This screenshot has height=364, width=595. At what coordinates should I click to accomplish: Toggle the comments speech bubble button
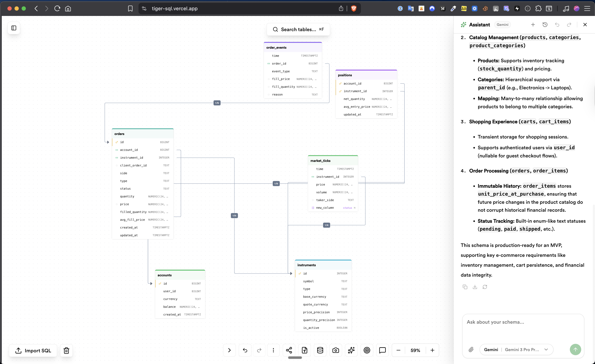click(382, 350)
